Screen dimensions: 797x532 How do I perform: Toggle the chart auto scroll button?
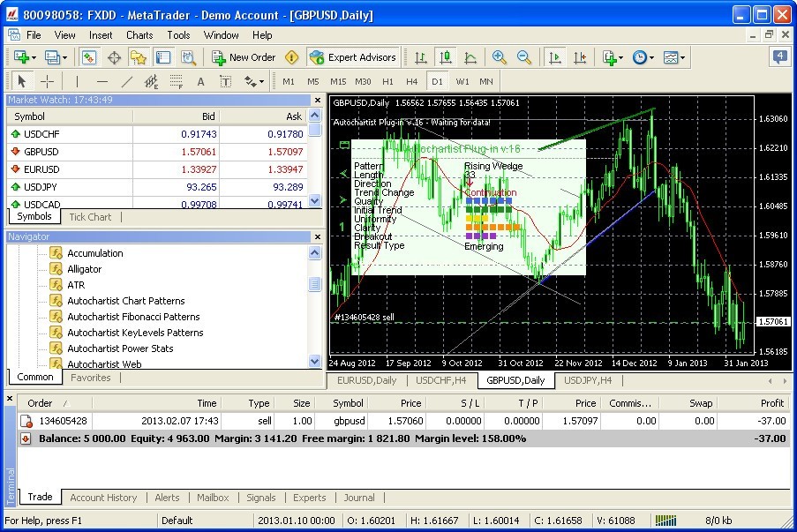[555, 57]
